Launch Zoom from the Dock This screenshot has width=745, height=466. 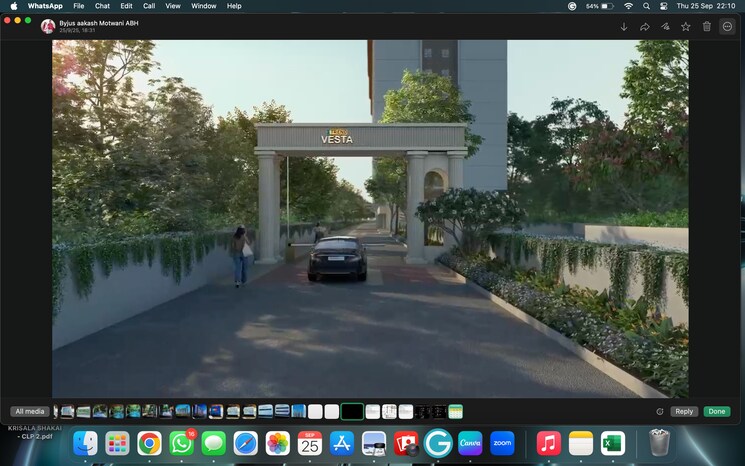502,443
